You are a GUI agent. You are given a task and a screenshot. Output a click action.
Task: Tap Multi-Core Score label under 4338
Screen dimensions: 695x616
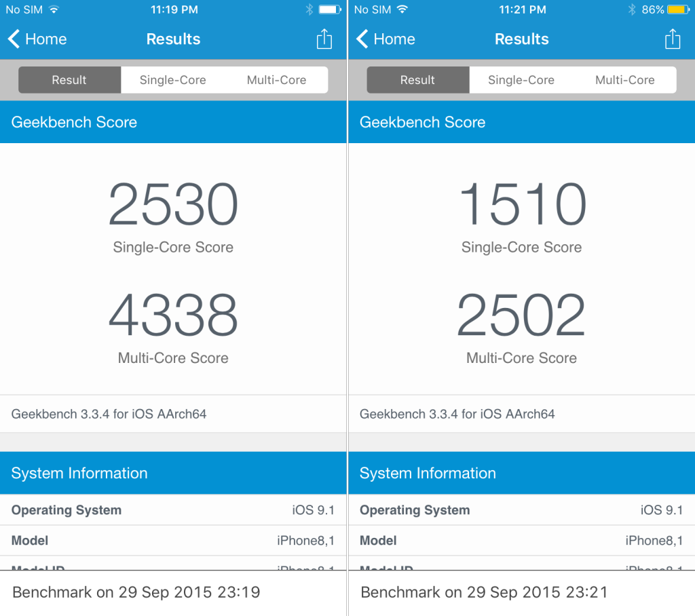tap(173, 358)
